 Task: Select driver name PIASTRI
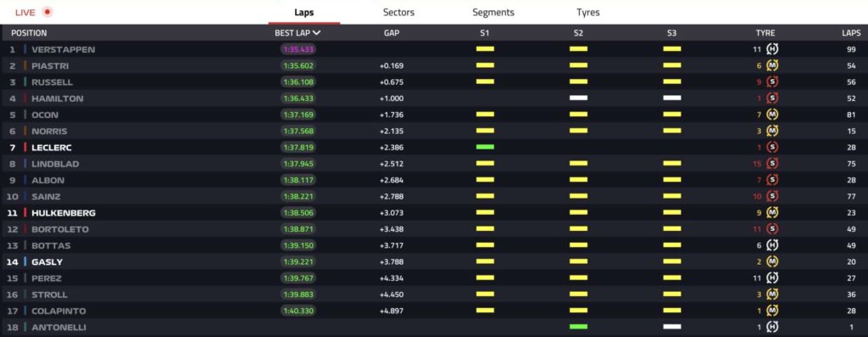50,65
